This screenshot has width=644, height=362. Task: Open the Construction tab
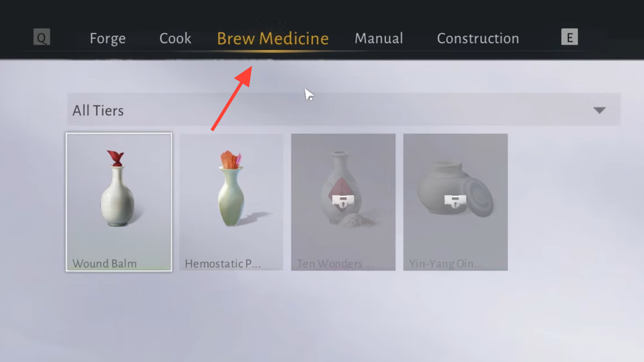[x=478, y=38]
